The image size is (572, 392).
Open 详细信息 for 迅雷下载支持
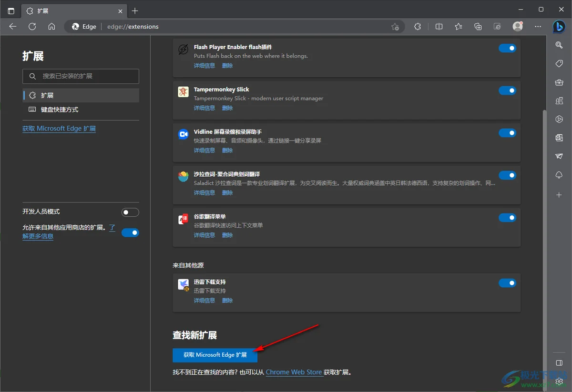[204, 301]
